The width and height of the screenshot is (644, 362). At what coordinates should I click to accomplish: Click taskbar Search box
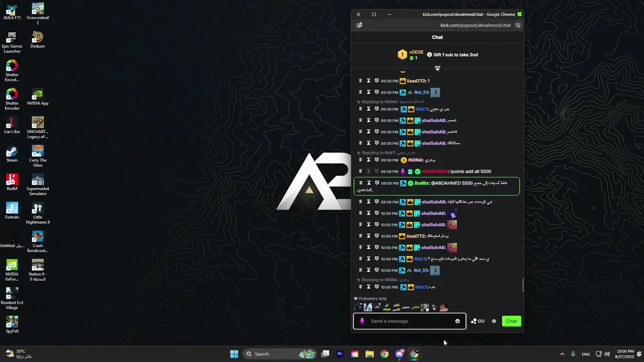[x=281, y=354]
